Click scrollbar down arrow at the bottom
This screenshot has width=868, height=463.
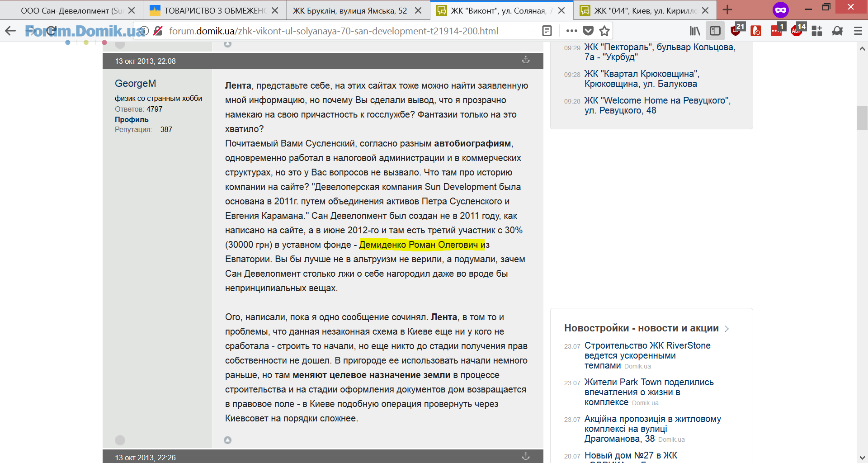862,458
